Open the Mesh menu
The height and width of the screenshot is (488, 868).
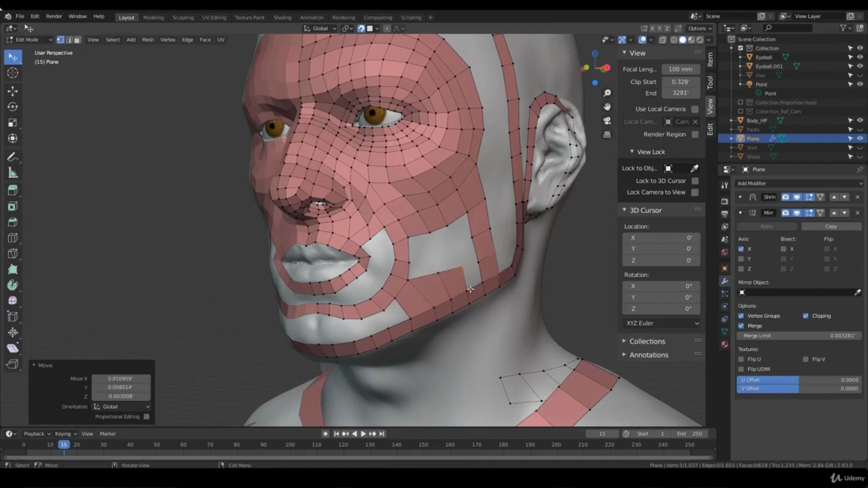148,40
